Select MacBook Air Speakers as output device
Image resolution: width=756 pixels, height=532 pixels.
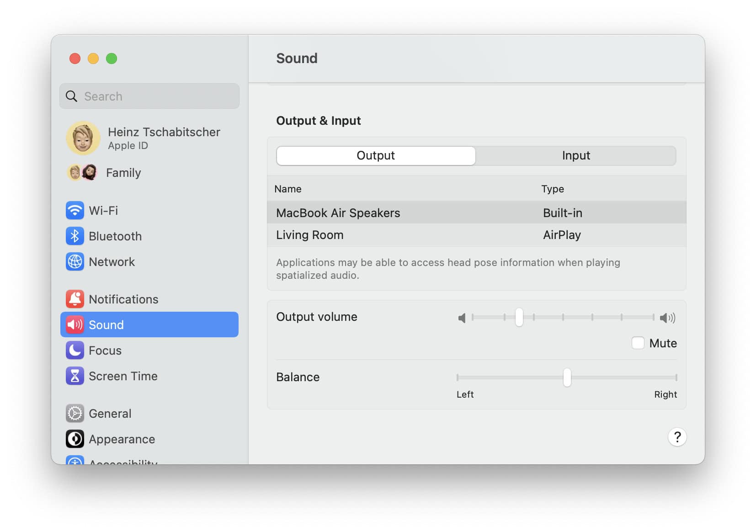pyautogui.click(x=338, y=213)
